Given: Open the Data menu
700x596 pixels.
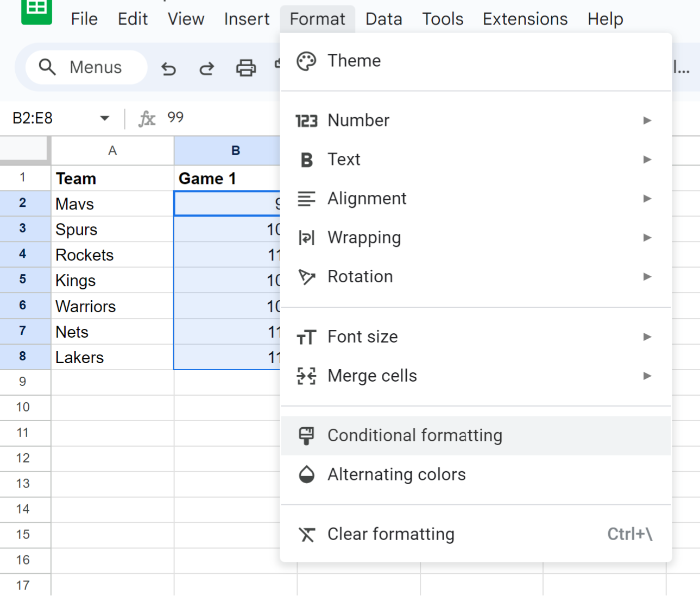Looking at the screenshot, I should tap(384, 19).
